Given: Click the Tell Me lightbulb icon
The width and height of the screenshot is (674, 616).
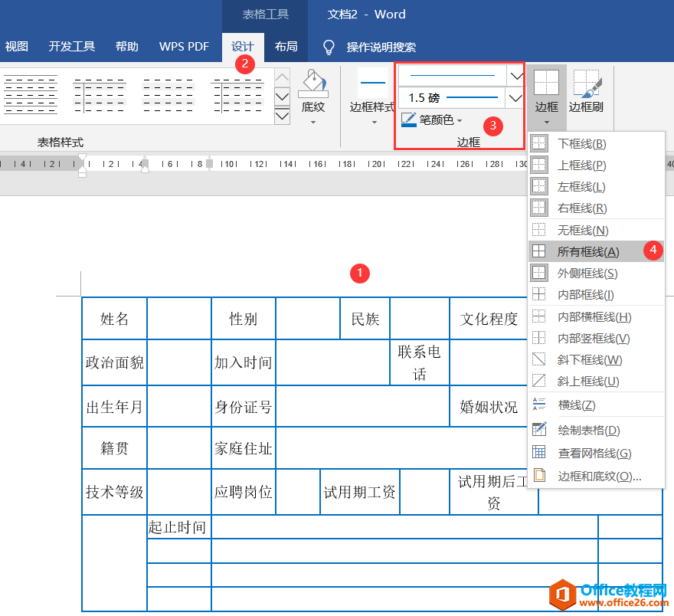Looking at the screenshot, I should (x=329, y=47).
